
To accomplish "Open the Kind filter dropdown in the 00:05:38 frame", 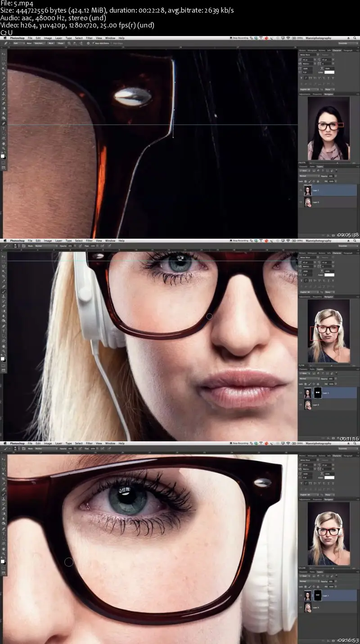I will (x=305, y=171).
